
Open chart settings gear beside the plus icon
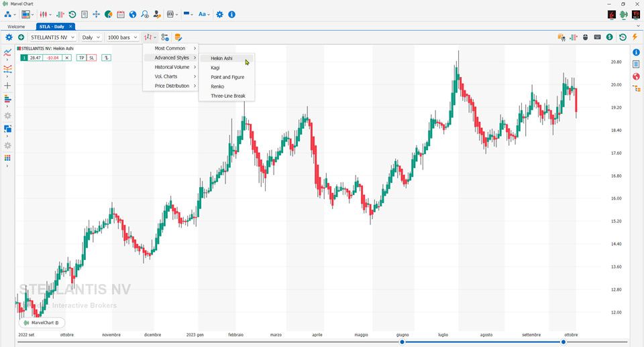pos(9,38)
